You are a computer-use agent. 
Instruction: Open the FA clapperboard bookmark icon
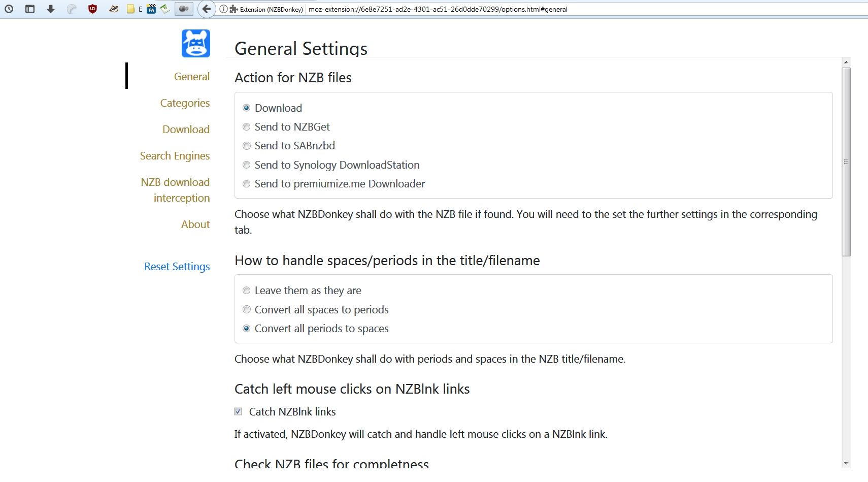coord(151,9)
